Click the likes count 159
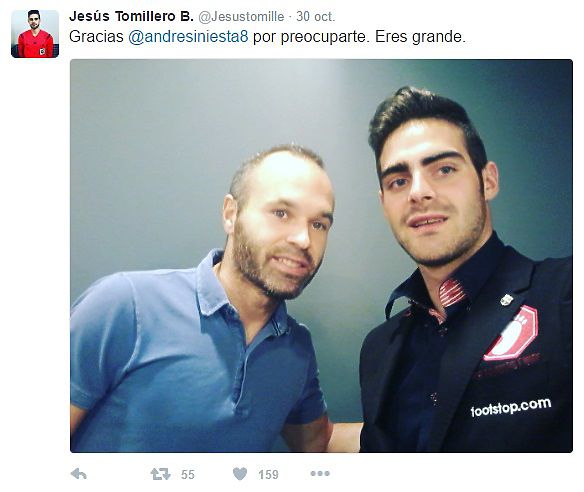The image size is (584, 492). pos(268,474)
